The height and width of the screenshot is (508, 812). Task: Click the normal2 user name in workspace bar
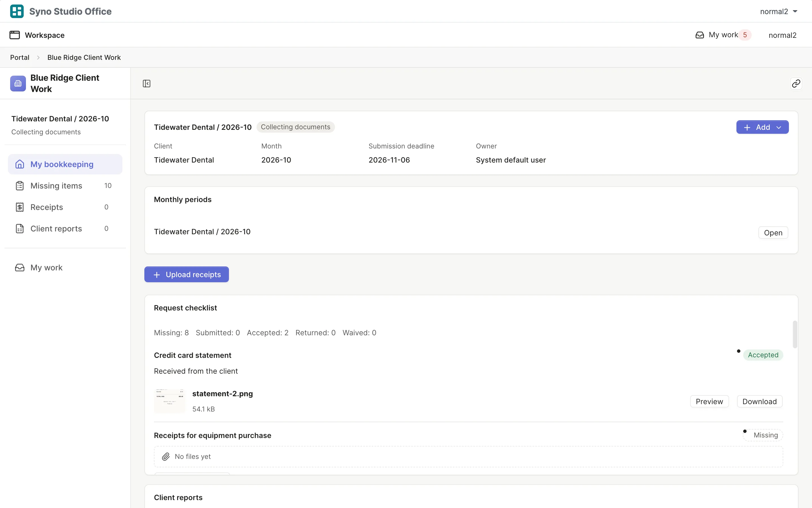coord(782,35)
